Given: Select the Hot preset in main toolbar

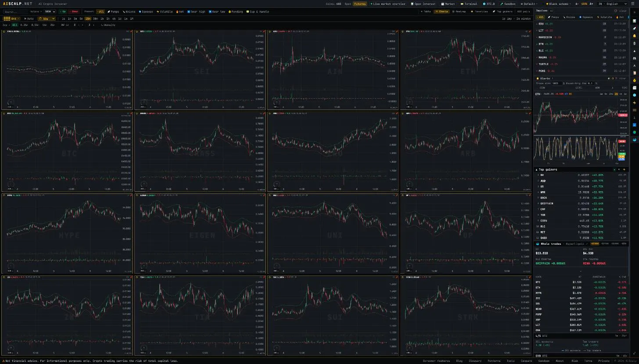Looking at the screenshot, I should point(180,11).
